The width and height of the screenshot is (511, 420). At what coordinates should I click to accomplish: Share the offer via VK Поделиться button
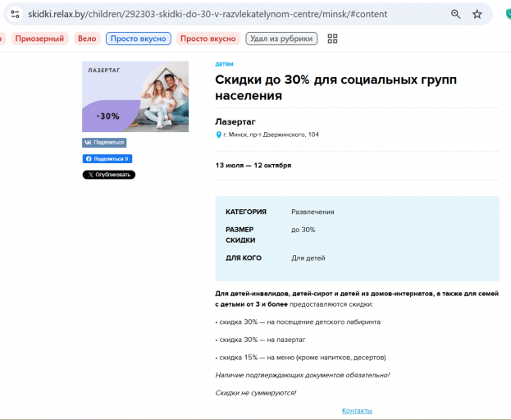104,143
